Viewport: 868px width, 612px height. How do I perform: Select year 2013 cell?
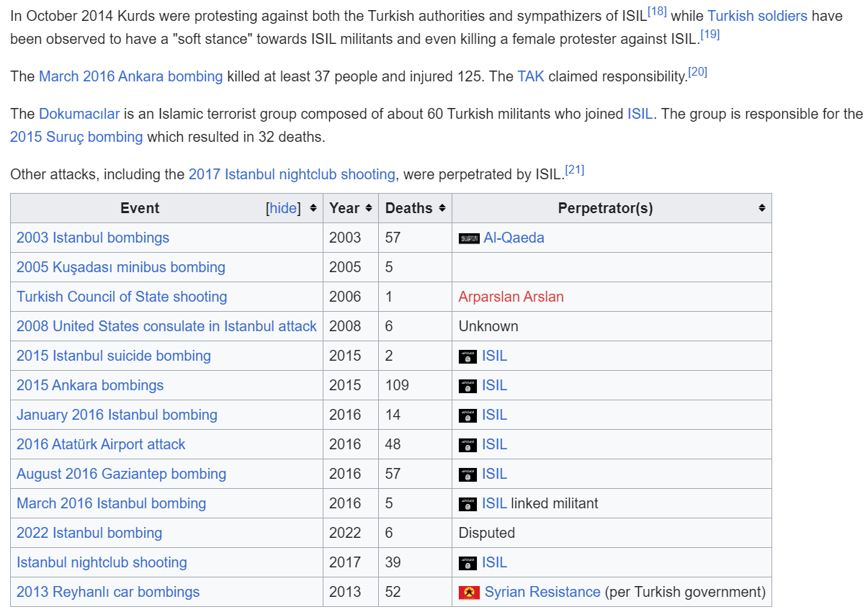tap(351, 592)
